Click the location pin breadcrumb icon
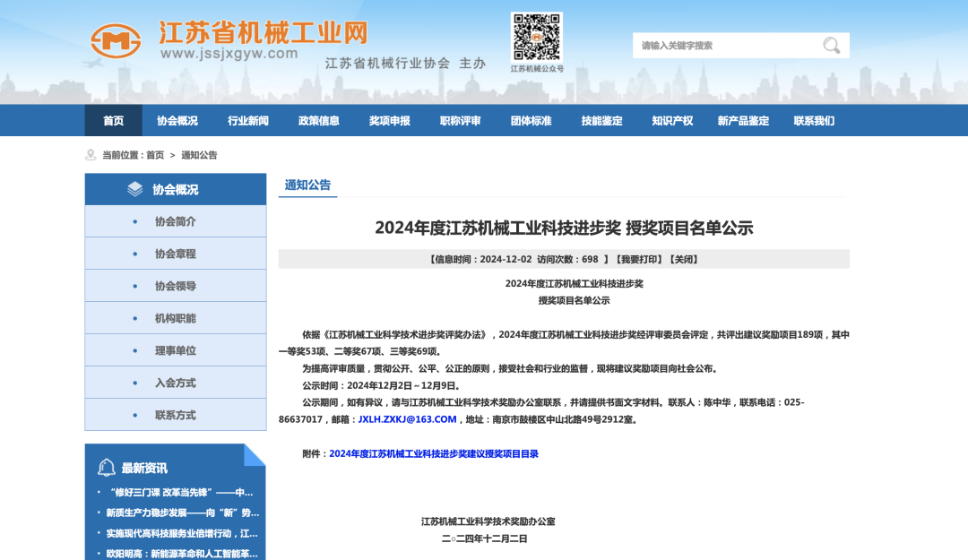Screen dimensions: 968x560 91,155
